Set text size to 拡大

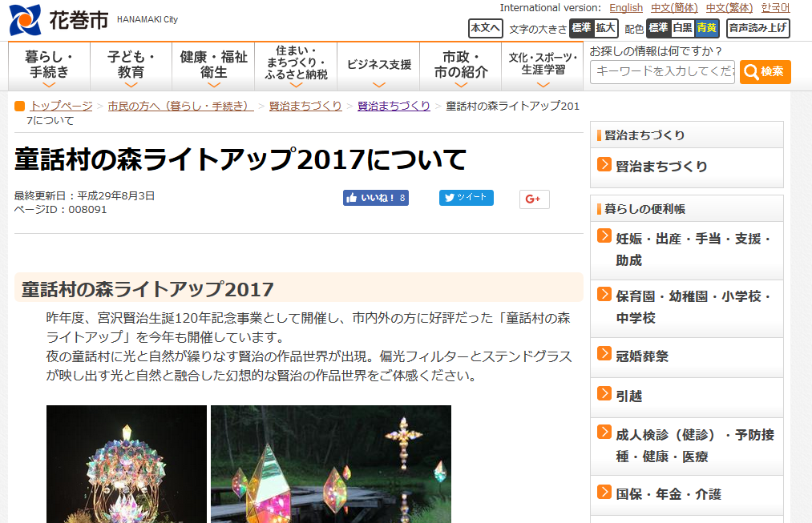point(605,28)
